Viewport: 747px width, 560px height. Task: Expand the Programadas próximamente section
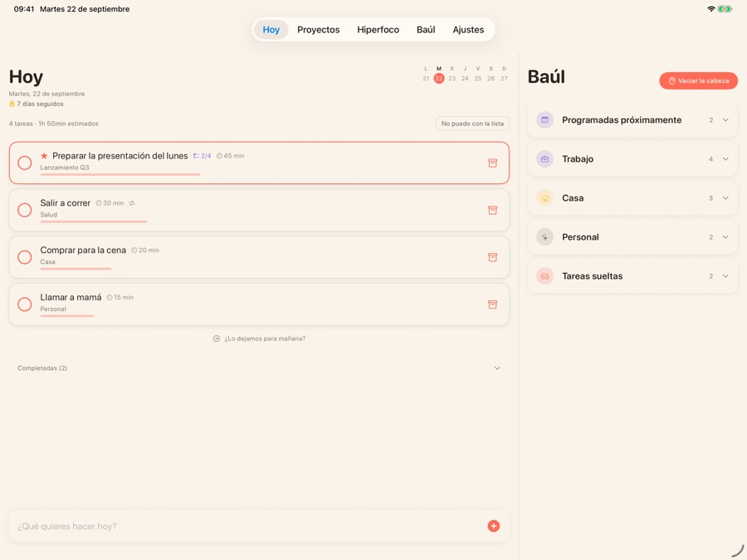[725, 120]
